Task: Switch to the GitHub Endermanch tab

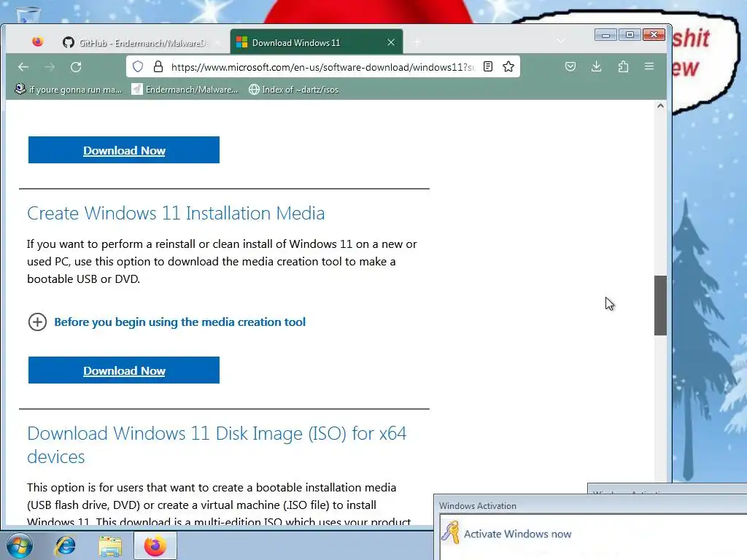Action: [142, 42]
